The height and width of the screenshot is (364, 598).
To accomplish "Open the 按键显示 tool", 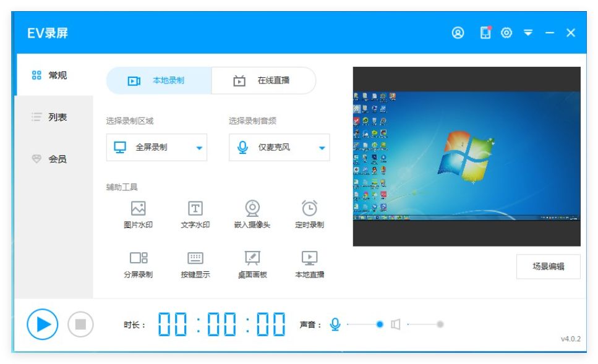I will click(195, 265).
